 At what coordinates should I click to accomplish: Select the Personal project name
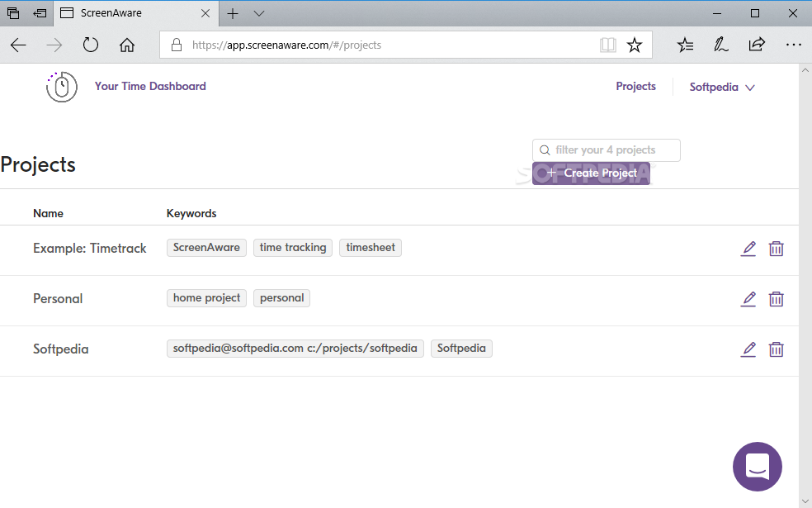[58, 299]
